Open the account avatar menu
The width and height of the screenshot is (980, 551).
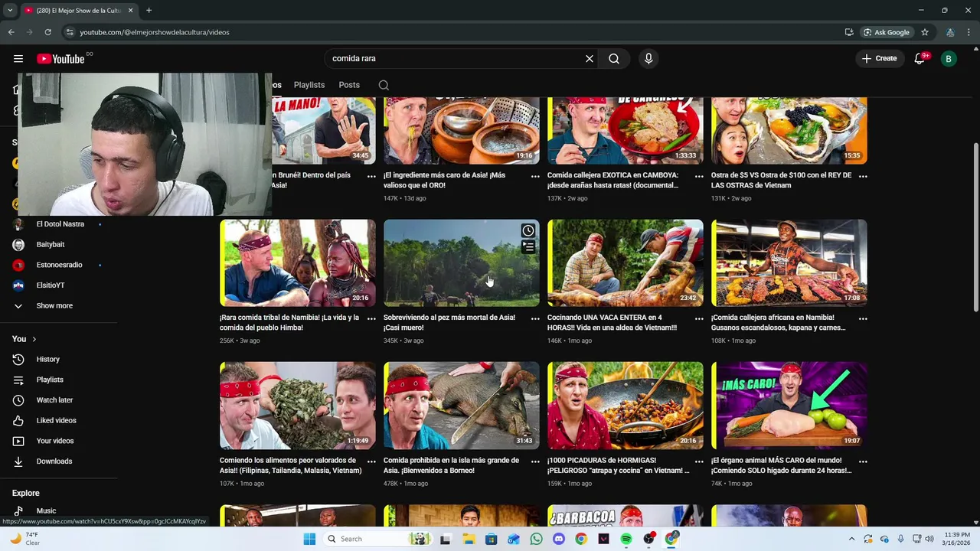pos(949,58)
